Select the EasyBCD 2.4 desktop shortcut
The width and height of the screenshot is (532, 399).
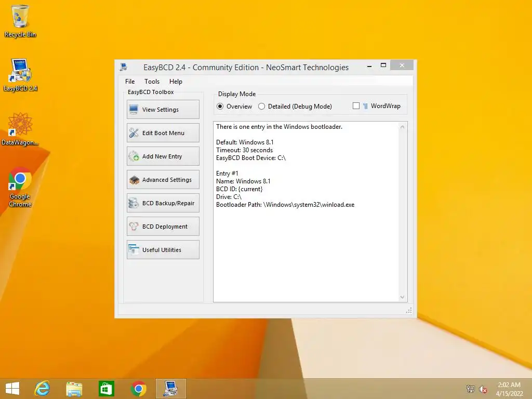click(x=20, y=75)
